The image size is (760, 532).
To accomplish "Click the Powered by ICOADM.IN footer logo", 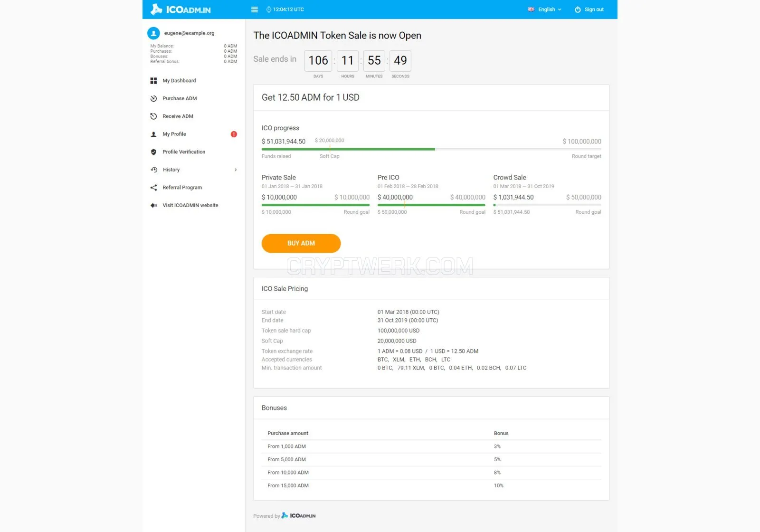I will coord(298,515).
